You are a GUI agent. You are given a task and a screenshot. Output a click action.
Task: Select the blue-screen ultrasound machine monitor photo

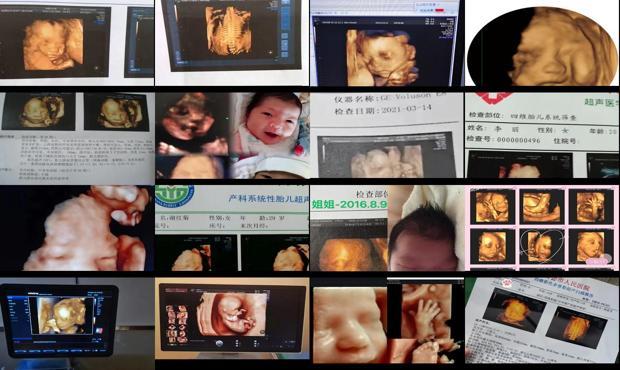click(59, 320)
